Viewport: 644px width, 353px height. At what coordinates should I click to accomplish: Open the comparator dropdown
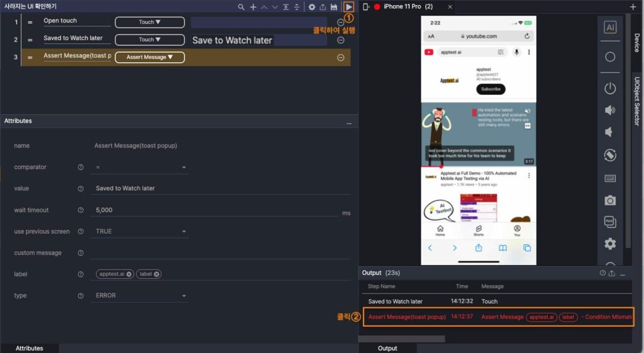140,168
